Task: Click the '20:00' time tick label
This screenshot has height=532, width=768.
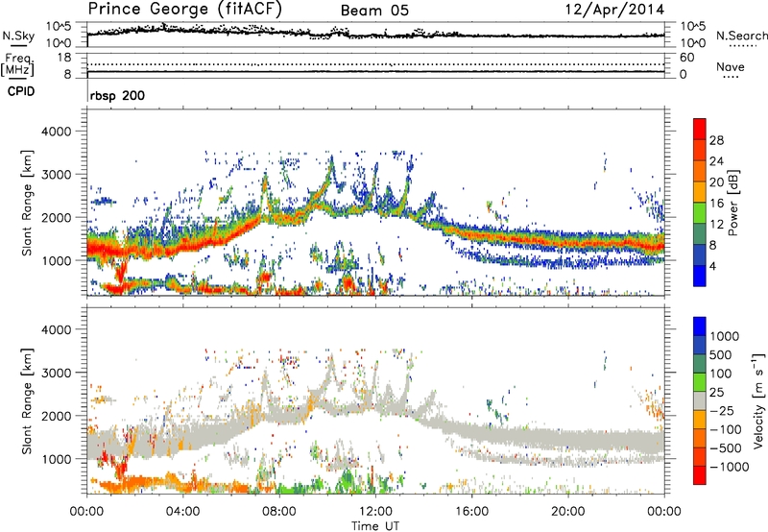Action: pos(567,512)
